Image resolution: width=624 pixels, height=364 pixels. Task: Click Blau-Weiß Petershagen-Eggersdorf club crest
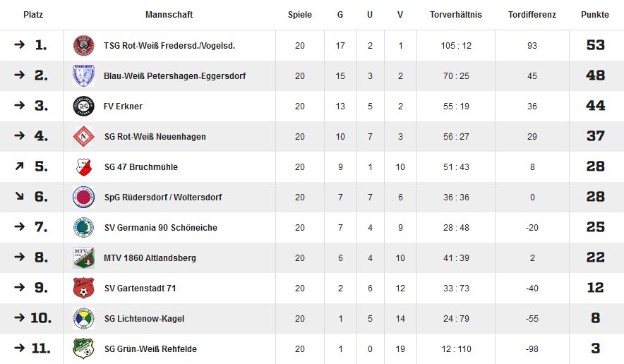(83, 75)
